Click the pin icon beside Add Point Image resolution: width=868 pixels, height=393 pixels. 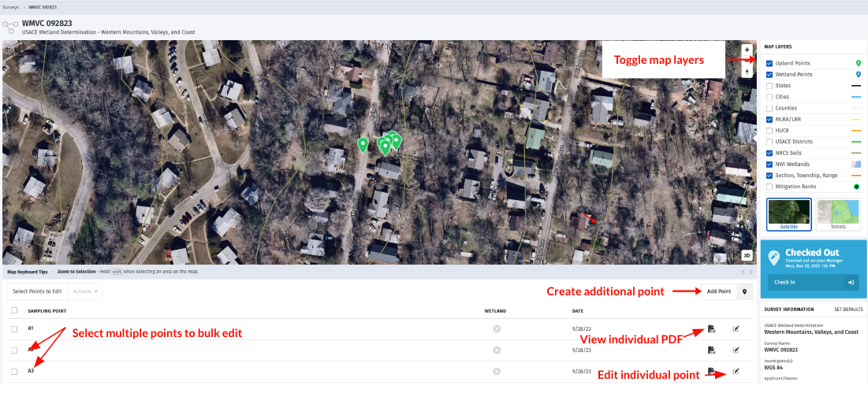point(745,291)
